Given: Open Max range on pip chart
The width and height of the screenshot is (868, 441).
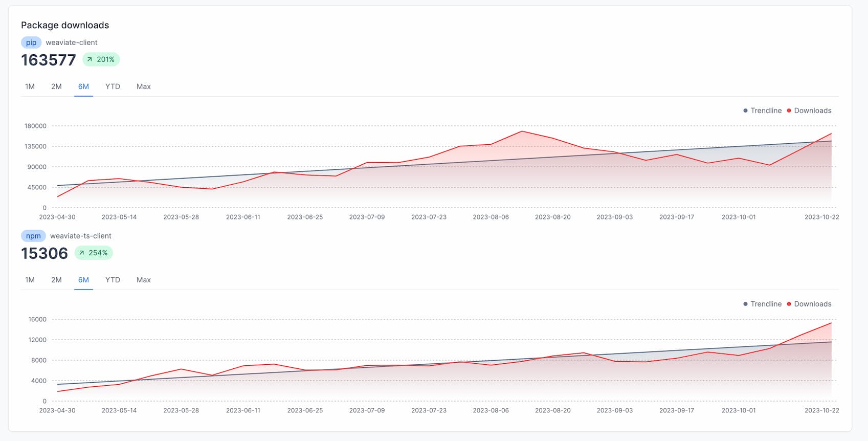Looking at the screenshot, I should click(143, 86).
